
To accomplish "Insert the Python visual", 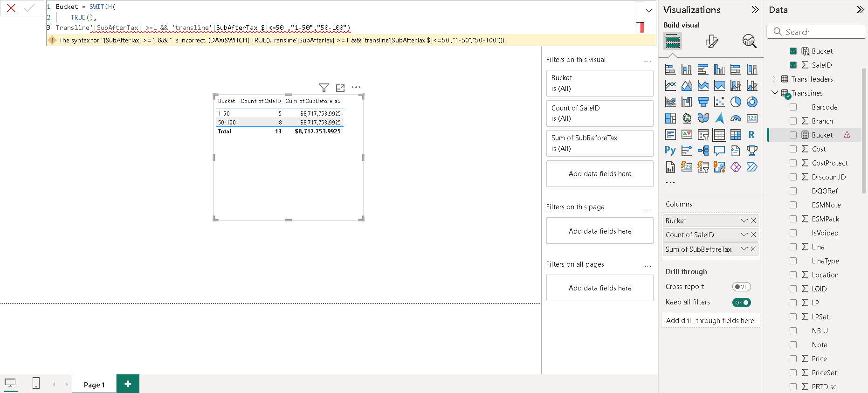I will (x=670, y=151).
